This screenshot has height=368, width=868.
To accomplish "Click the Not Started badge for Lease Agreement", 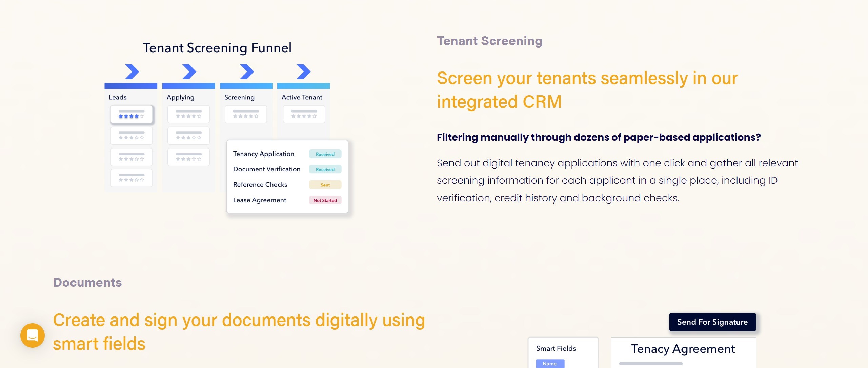I will click(x=325, y=200).
